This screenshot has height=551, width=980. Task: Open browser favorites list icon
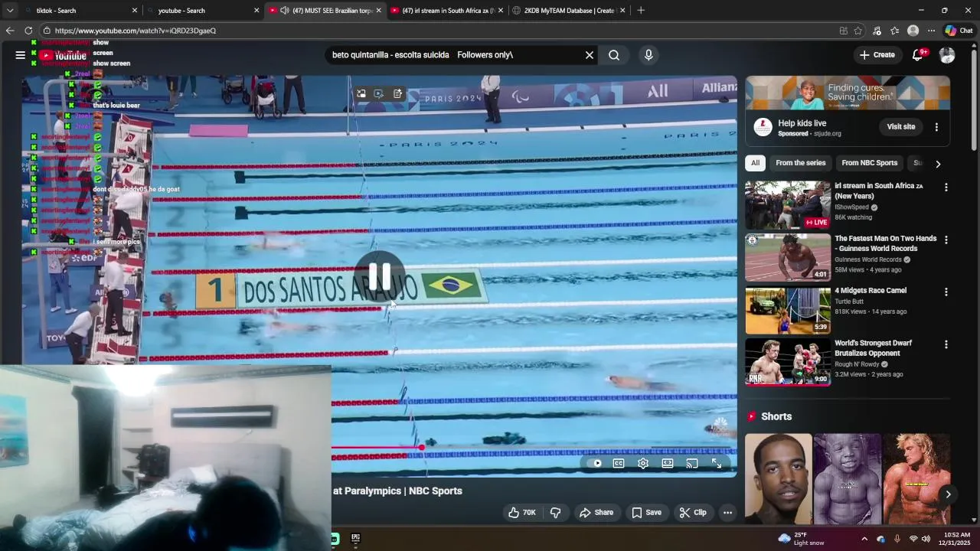[894, 31]
